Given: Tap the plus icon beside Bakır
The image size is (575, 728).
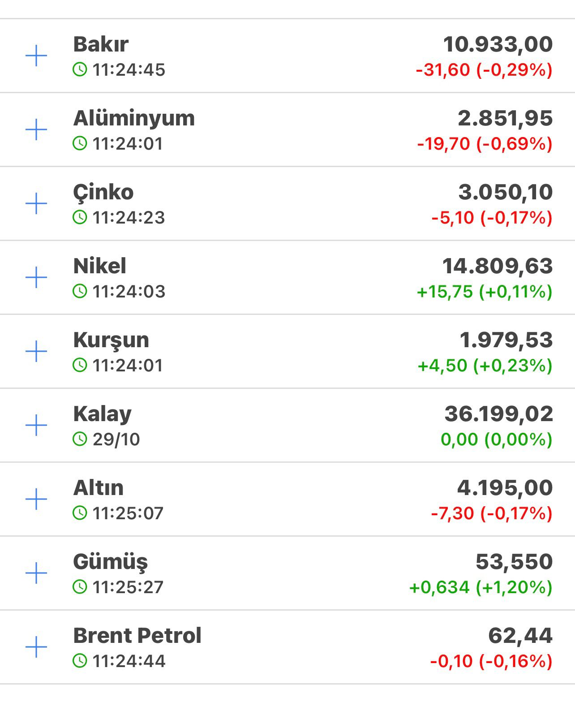Looking at the screenshot, I should [36, 56].
